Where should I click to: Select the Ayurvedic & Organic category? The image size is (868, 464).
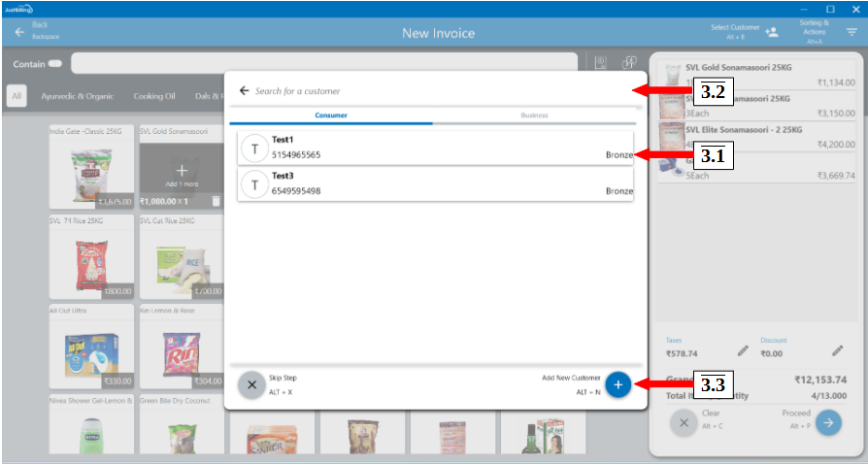(x=78, y=96)
